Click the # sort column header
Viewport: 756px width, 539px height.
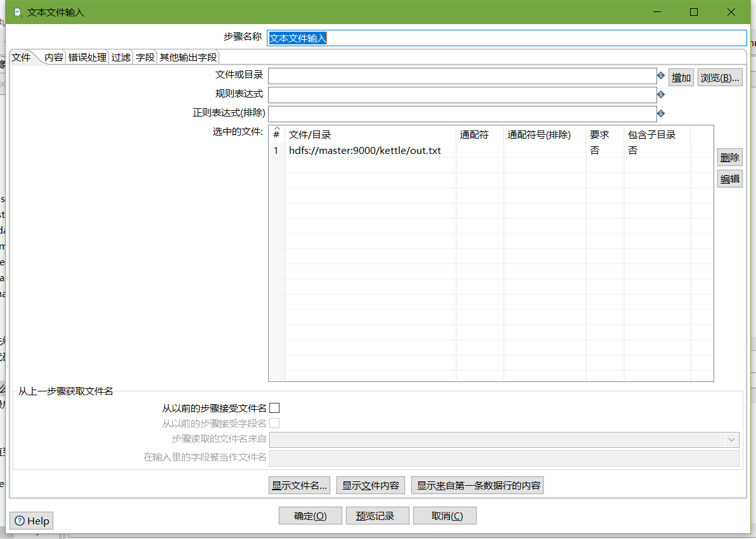277,134
